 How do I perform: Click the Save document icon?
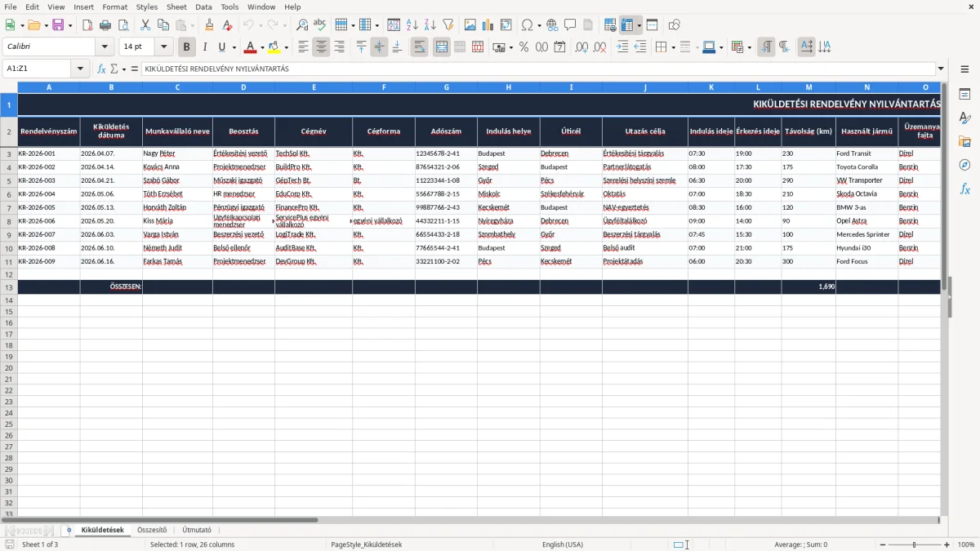[x=58, y=25]
